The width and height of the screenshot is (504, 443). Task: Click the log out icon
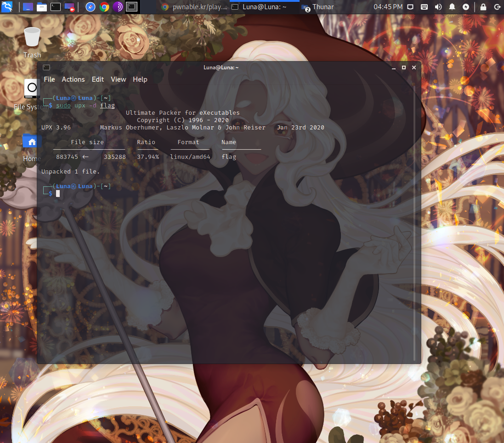click(497, 7)
